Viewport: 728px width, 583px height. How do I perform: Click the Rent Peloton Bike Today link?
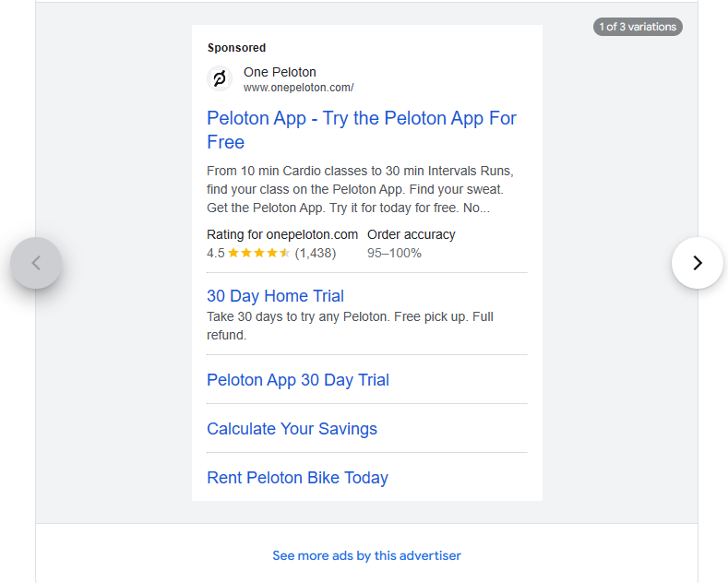click(x=297, y=478)
